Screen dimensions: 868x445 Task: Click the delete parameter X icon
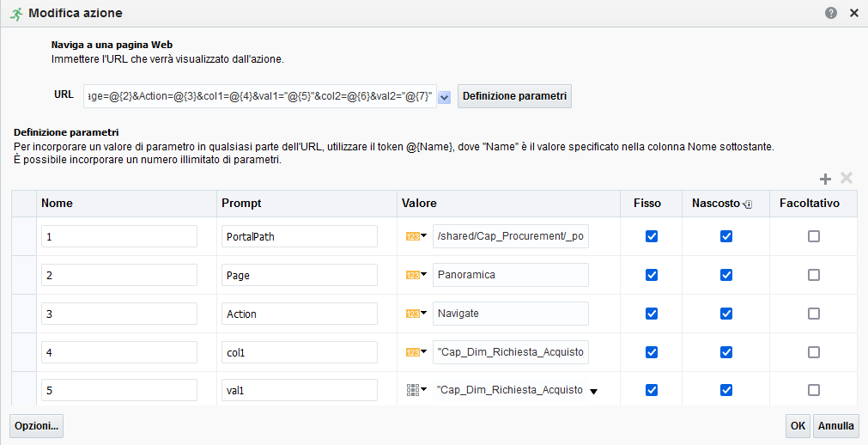coord(846,179)
